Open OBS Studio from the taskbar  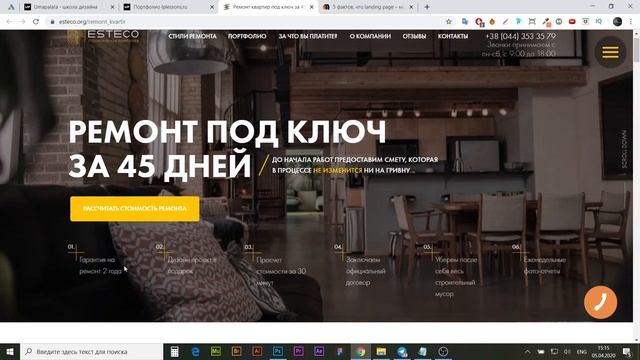[x=443, y=351]
